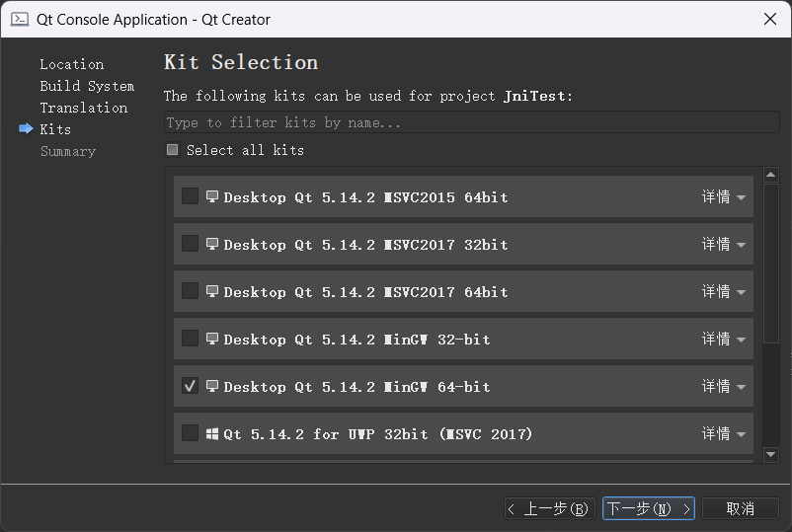The image size is (792, 532).
Task: Click the Desktop Qt 5.14.2 MinGW 32-bit label
Action: [x=357, y=340]
